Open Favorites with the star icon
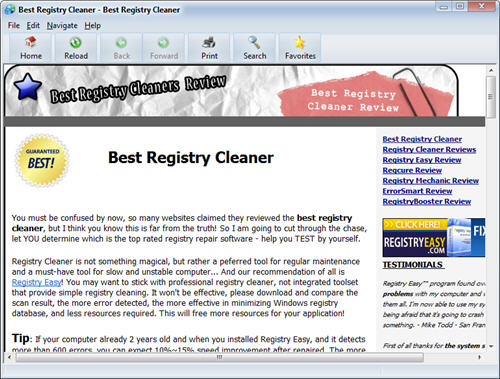Screen dimensions: 500x379 [300, 48]
